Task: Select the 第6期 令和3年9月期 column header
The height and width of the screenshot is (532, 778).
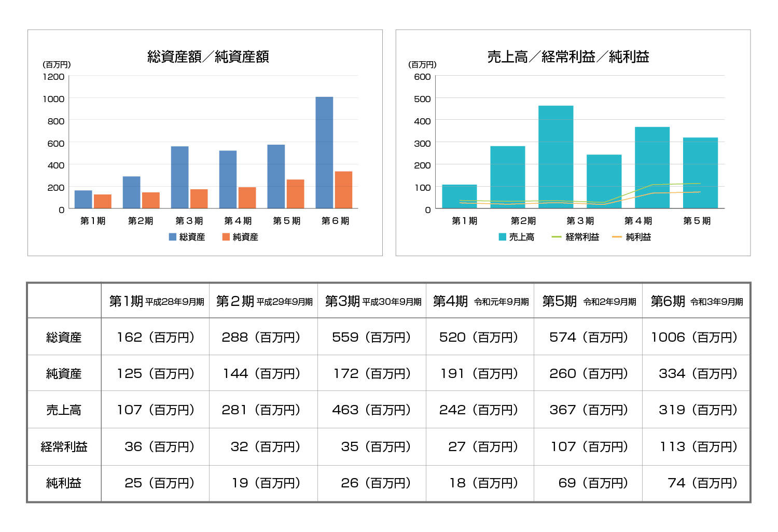Action: pos(697,301)
